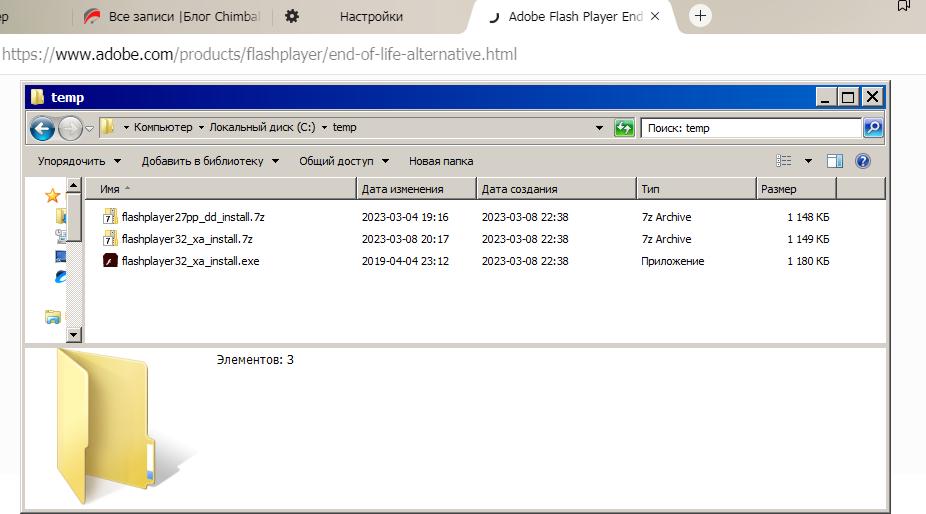
Task: Open the Упорядочить dropdown menu
Action: [x=79, y=161]
